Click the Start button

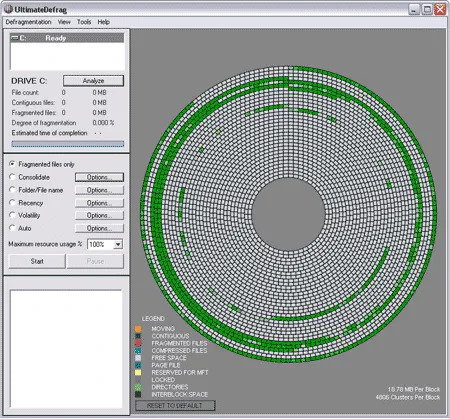pyautogui.click(x=37, y=261)
